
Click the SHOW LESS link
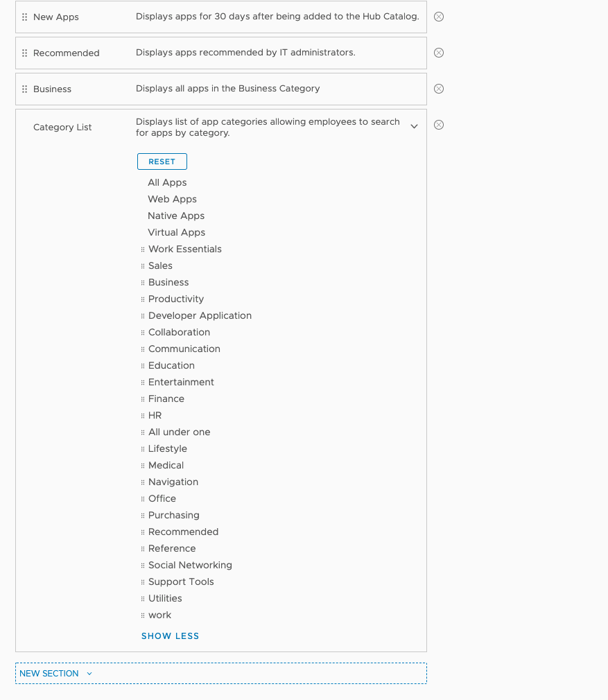[x=170, y=636]
